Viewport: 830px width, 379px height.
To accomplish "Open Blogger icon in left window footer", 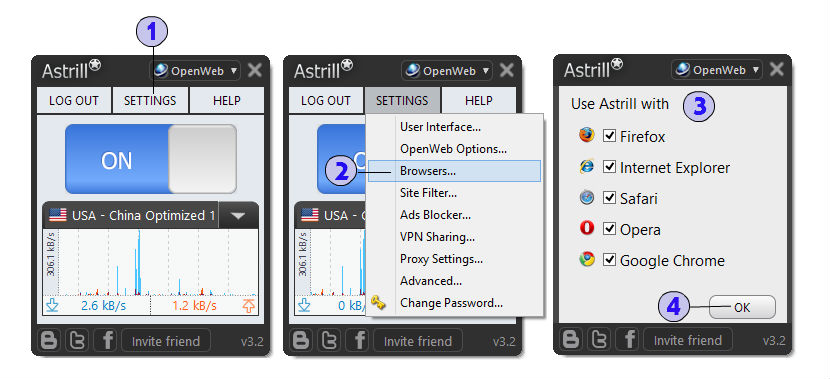I will (49, 341).
